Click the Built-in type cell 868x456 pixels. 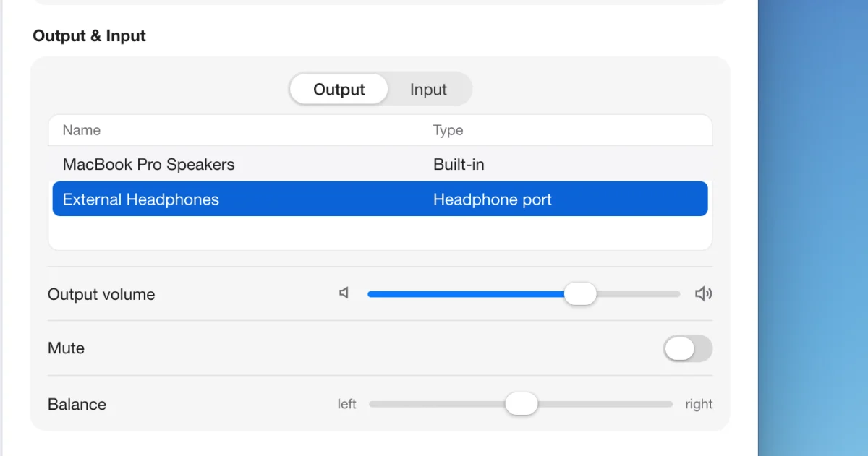pyautogui.click(x=459, y=164)
